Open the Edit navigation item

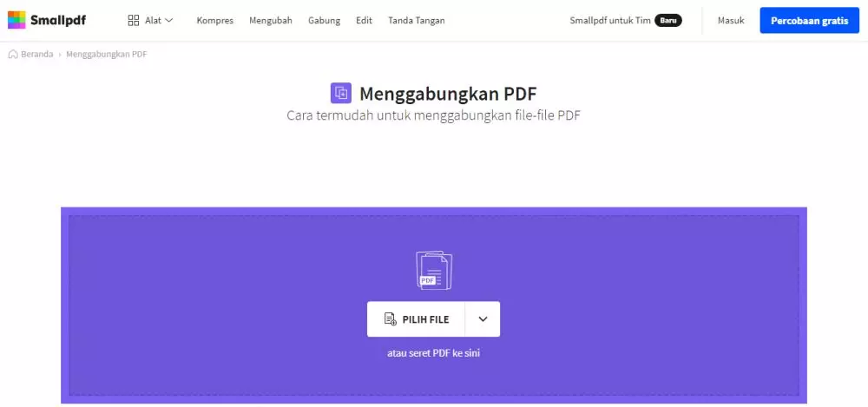tap(364, 21)
